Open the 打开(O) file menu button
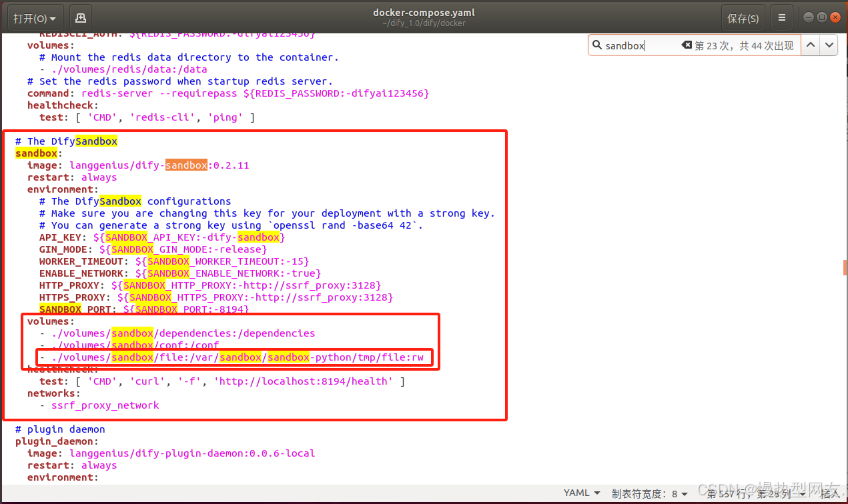The height and width of the screenshot is (504, 848). pos(35,18)
